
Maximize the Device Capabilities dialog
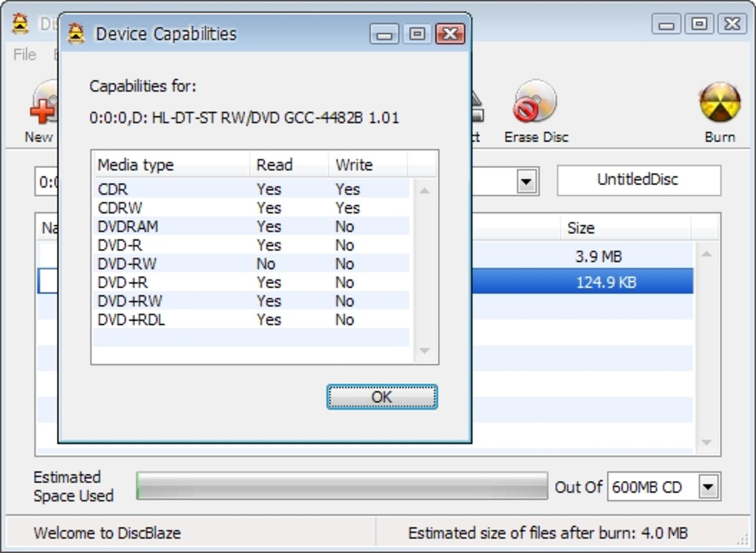pyautogui.click(x=417, y=34)
